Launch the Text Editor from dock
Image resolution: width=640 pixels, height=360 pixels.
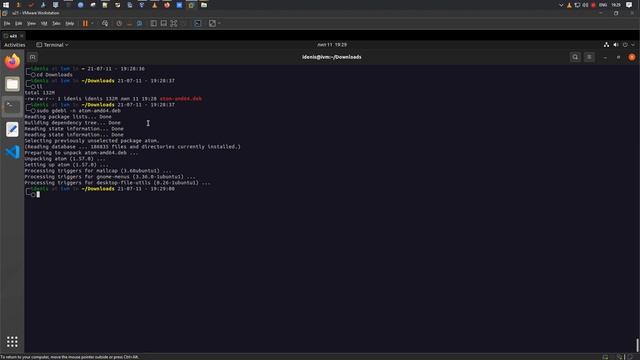coord(12,129)
